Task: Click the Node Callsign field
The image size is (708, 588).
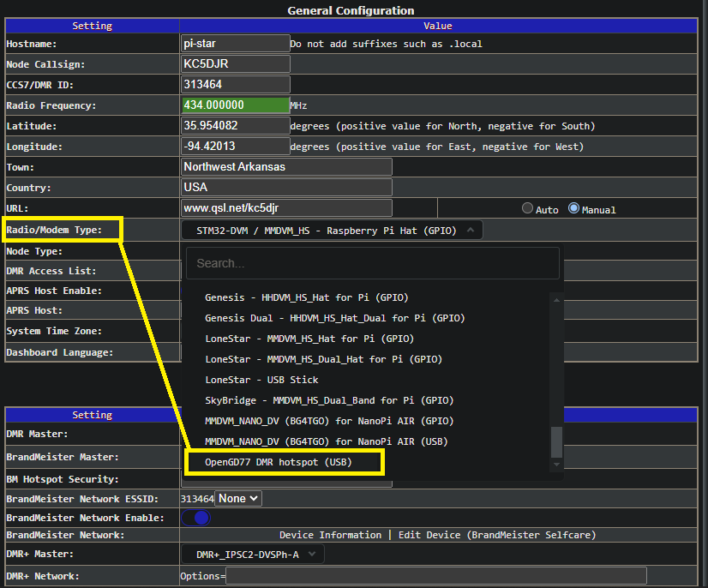Action: (235, 63)
